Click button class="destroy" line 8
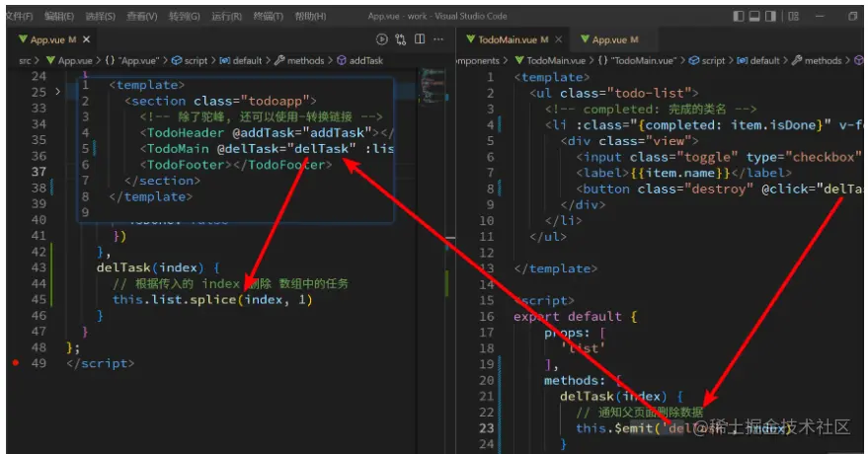The height and width of the screenshot is (454, 868). (719, 189)
